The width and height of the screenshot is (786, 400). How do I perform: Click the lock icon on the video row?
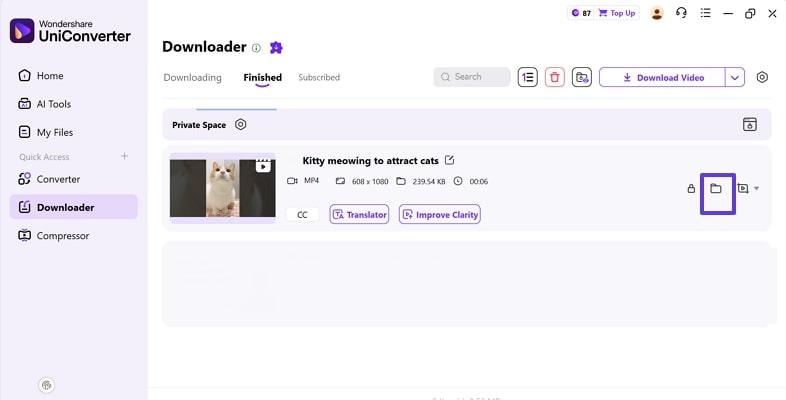tap(691, 188)
